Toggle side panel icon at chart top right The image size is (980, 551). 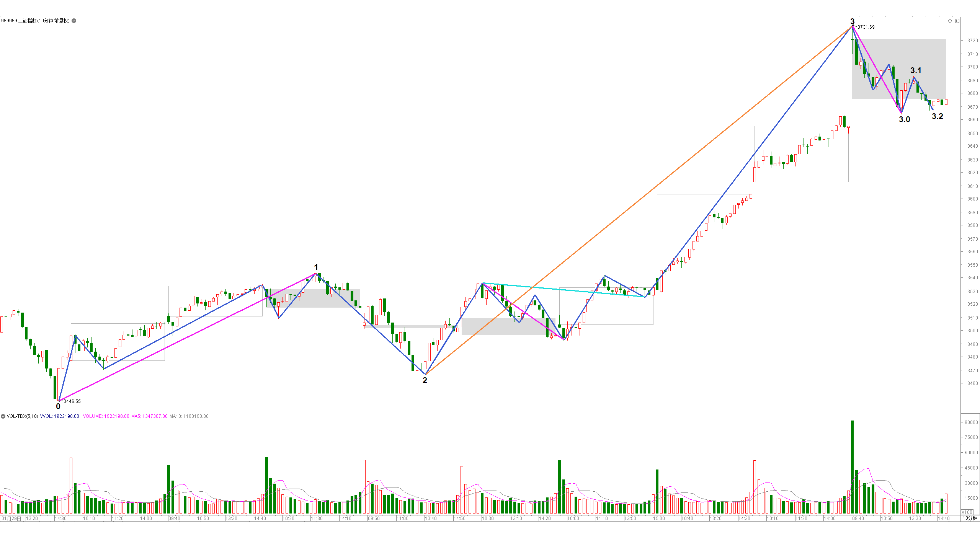point(957,21)
